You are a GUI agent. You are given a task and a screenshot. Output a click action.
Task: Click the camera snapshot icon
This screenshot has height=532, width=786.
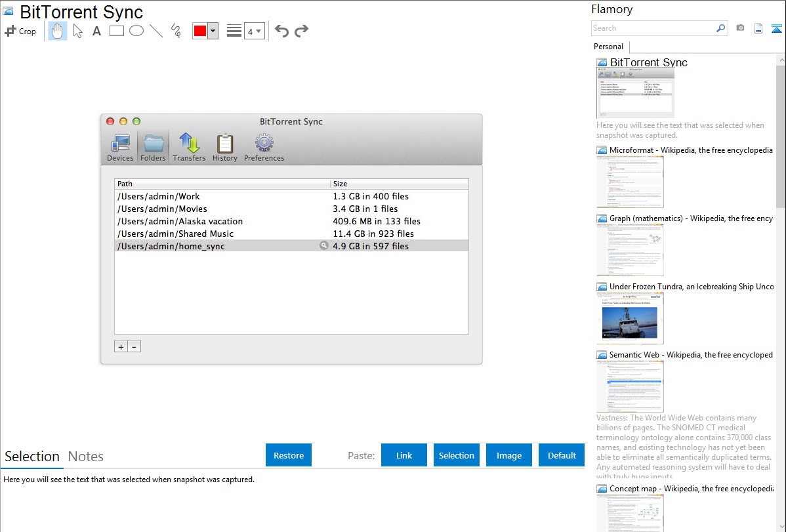(740, 28)
